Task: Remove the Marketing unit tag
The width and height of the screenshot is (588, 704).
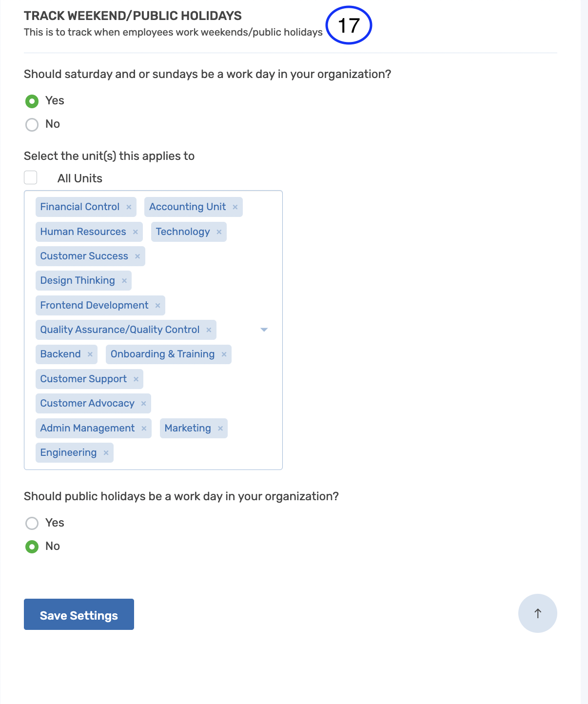Action: pyautogui.click(x=220, y=428)
